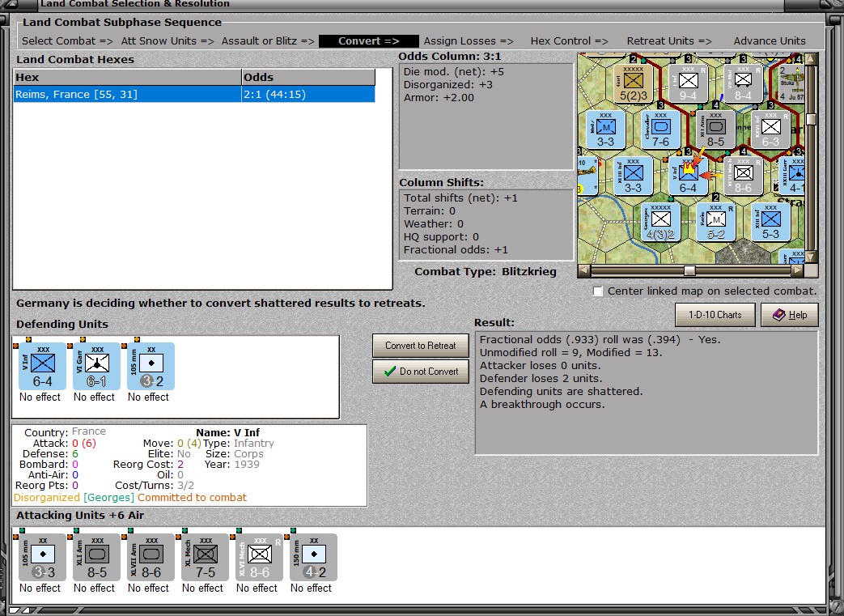Click the Do not Convert button label
Image resolution: width=844 pixels, height=616 pixels.
(429, 371)
